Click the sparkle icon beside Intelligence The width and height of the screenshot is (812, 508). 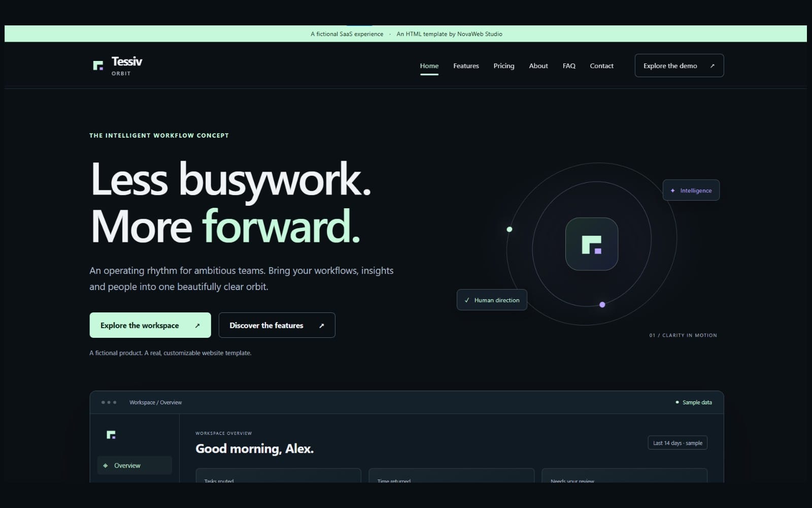pyautogui.click(x=673, y=190)
